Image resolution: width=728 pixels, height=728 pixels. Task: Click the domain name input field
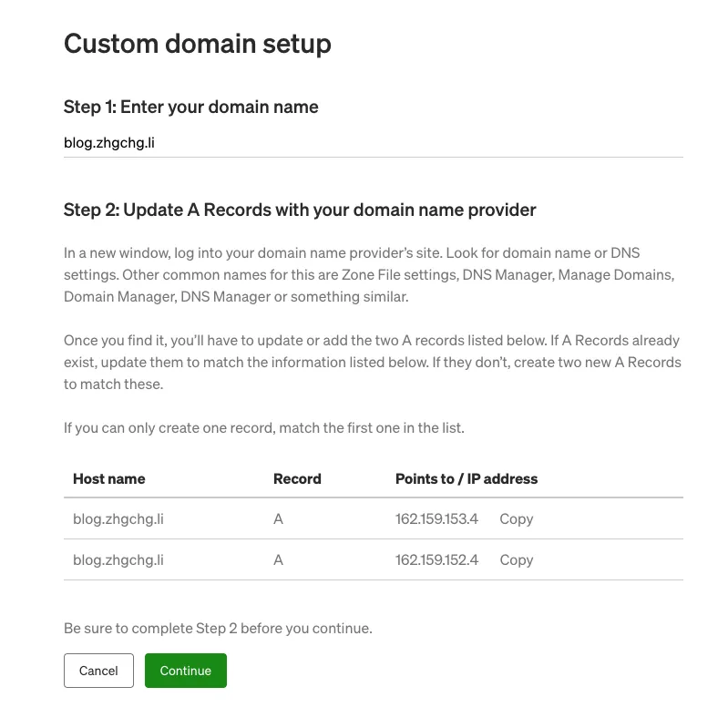point(373,143)
